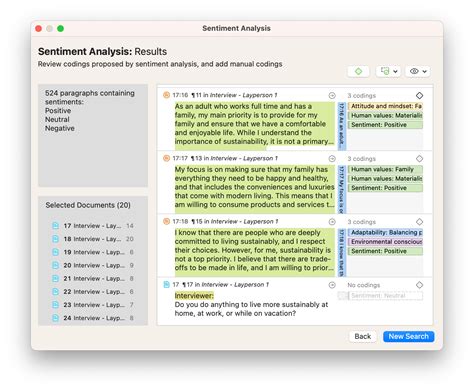Click 'Negative' in the sentiments summary

(x=60, y=128)
